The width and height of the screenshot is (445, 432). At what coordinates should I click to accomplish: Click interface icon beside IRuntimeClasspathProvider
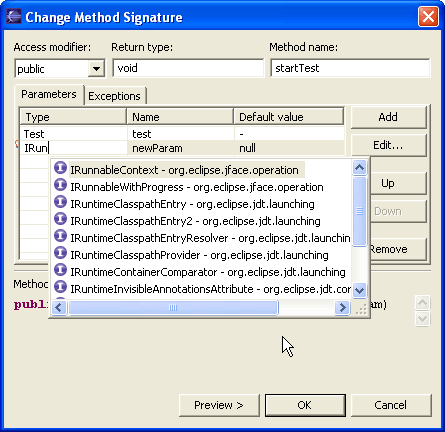60,253
